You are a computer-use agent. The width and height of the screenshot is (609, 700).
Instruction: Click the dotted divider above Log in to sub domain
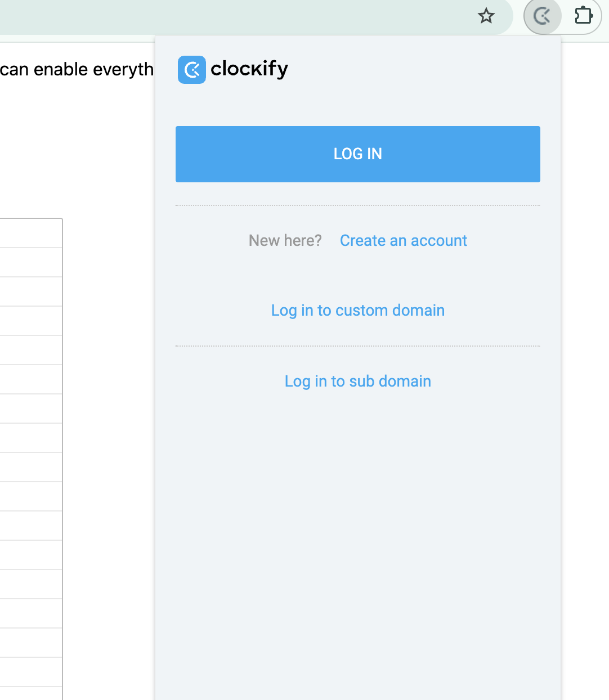(x=358, y=346)
